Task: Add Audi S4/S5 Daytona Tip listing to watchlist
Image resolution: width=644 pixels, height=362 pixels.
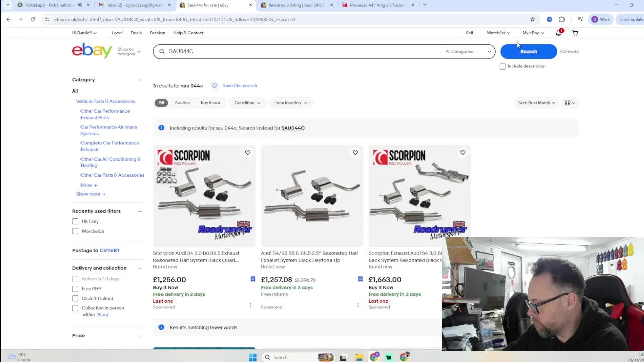Action: click(355, 153)
